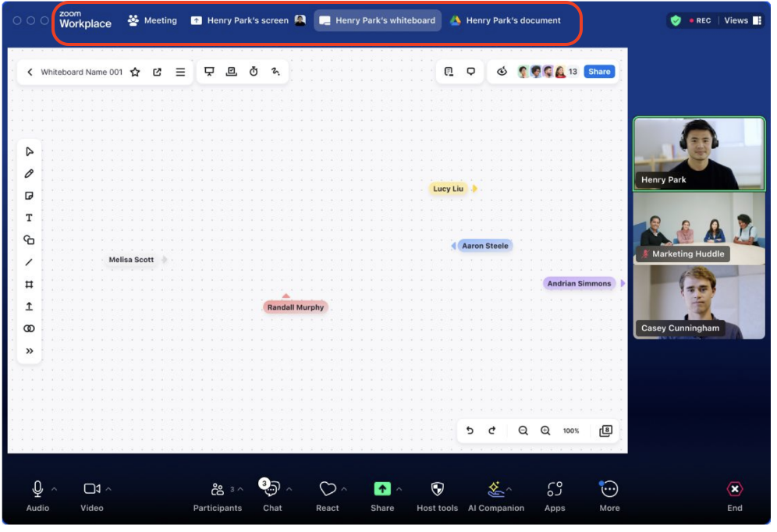777x532 pixels.
Task: Open whiteboard in new window icon
Action: 158,72
